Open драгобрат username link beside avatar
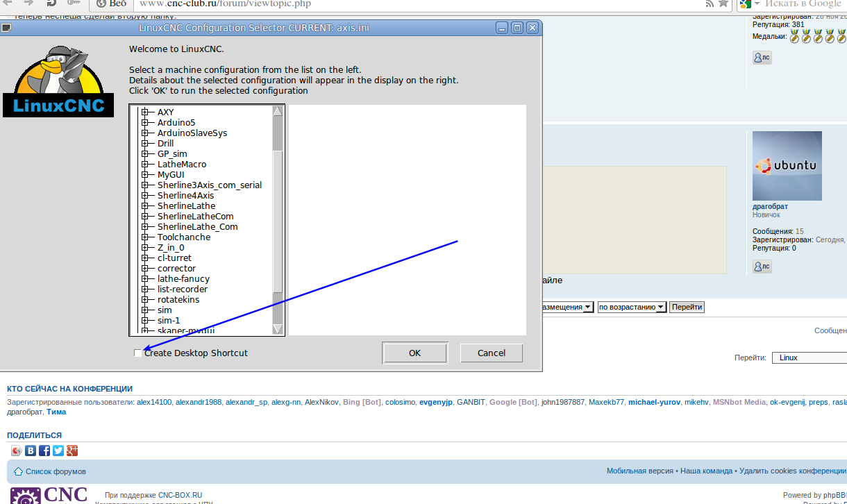 (770, 206)
